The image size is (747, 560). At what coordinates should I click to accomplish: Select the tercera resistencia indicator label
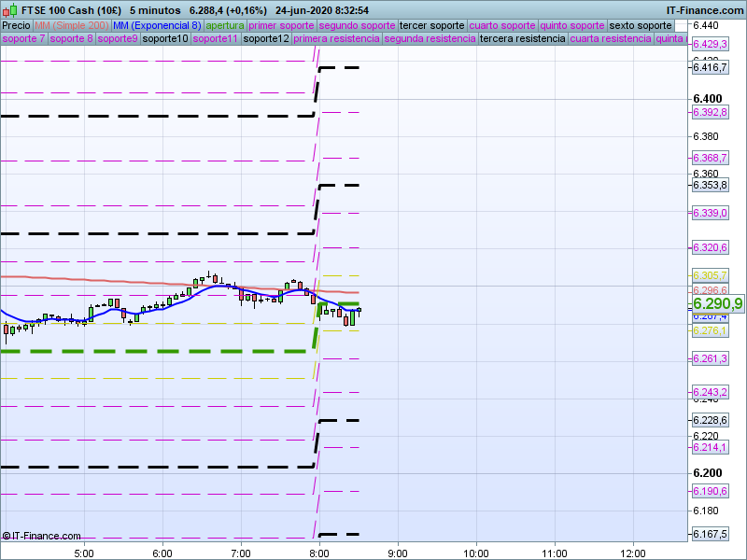click(522, 39)
